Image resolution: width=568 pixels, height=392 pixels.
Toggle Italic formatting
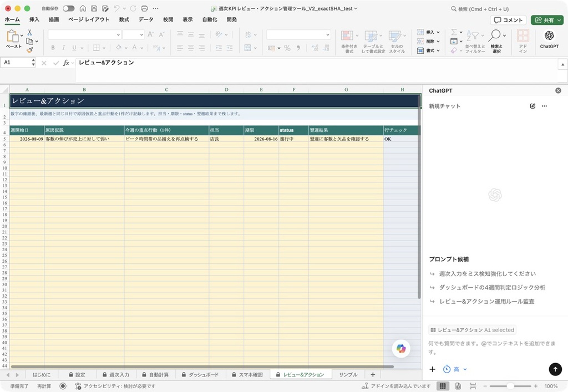pyautogui.click(x=63, y=48)
